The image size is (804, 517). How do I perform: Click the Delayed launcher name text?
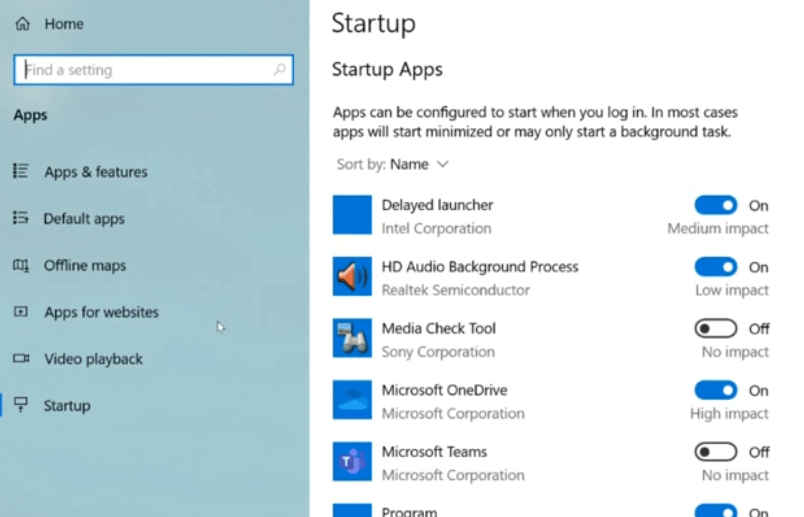pos(437,205)
